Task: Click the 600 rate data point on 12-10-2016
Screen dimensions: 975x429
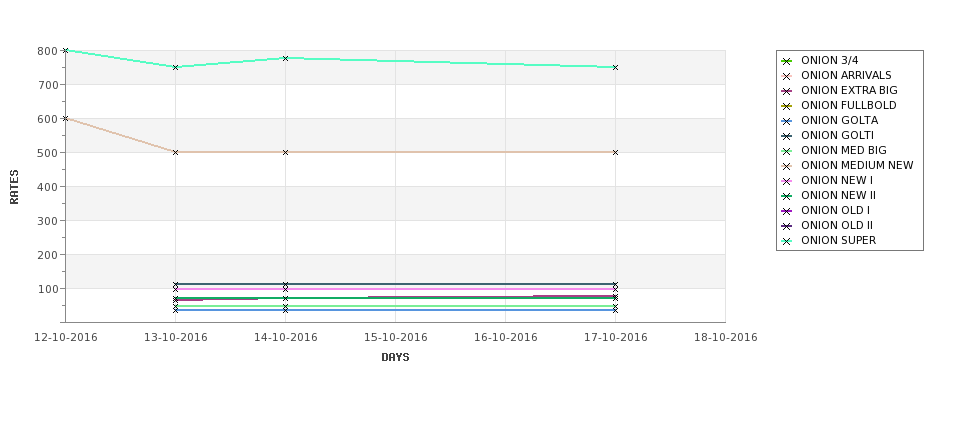Action: point(65,118)
